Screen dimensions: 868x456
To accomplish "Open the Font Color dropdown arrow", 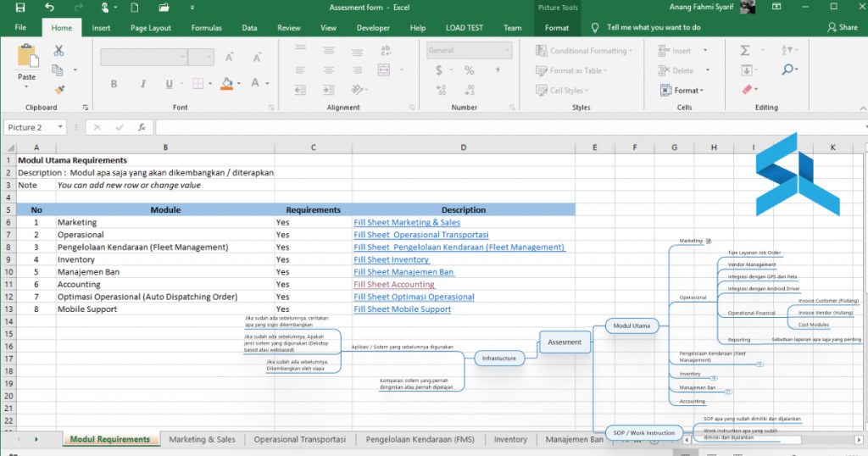I will [x=267, y=84].
